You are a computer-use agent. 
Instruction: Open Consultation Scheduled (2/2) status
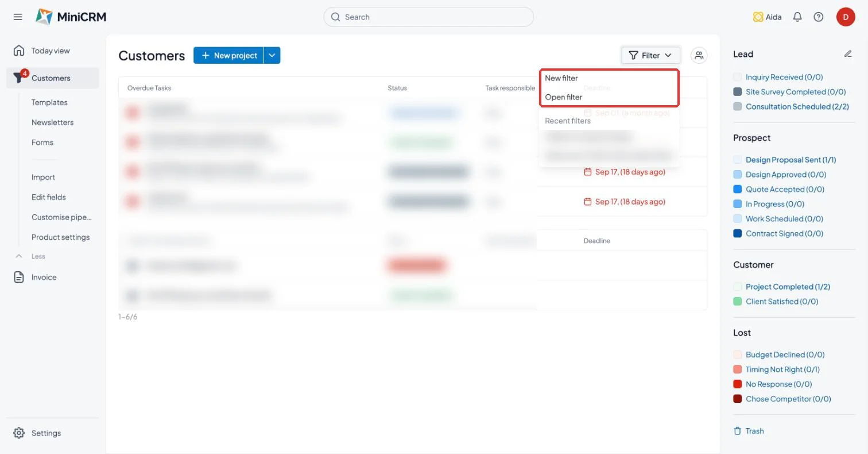[x=797, y=106]
